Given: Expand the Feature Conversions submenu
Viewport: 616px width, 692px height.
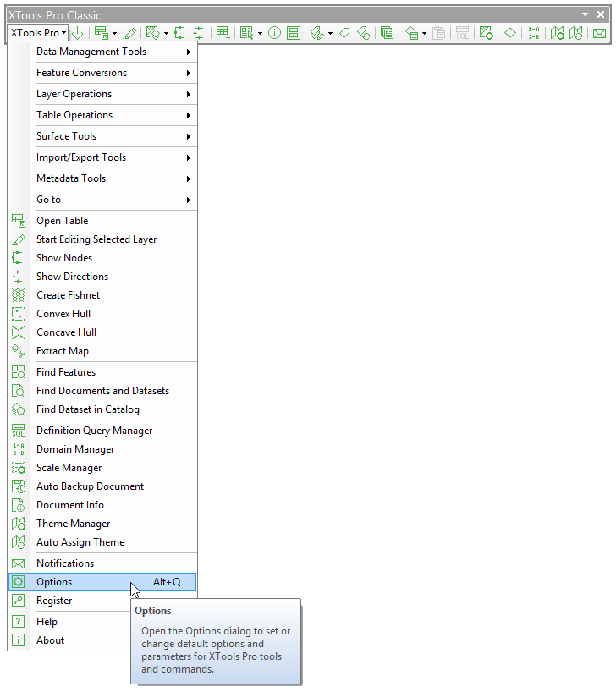Looking at the screenshot, I should click(x=102, y=73).
